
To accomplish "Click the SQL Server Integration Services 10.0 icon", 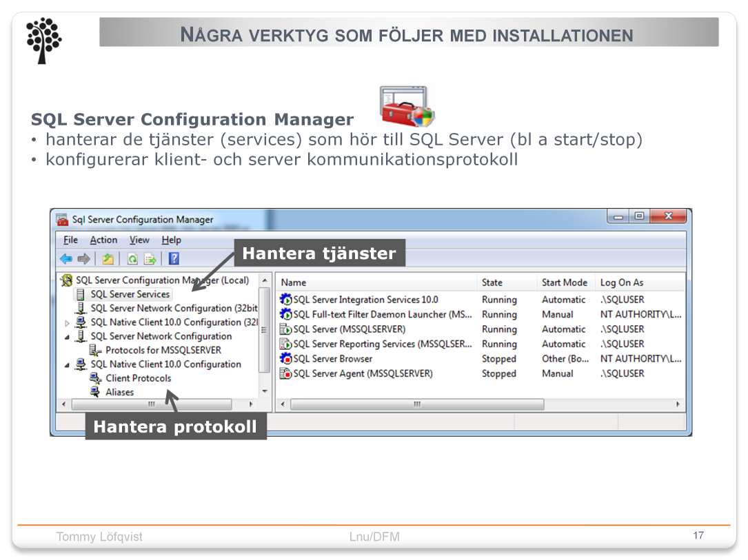I will point(285,300).
